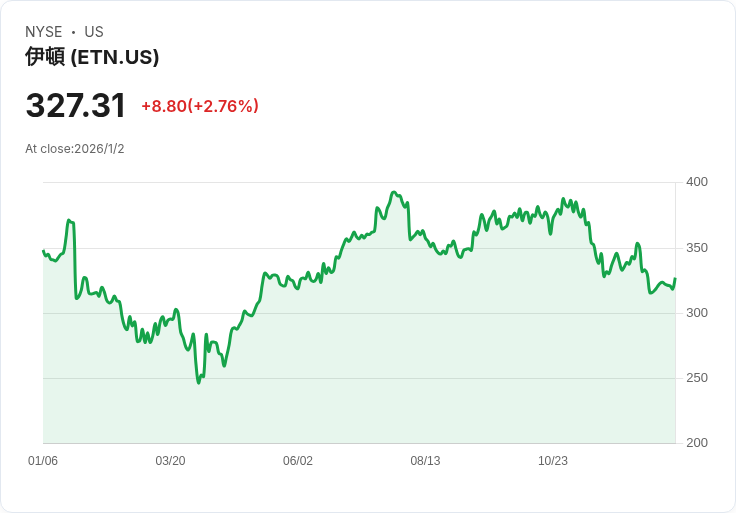Screen dimensions: 736x513
Task: Click the 03/20 date marker
Action: pos(170,461)
